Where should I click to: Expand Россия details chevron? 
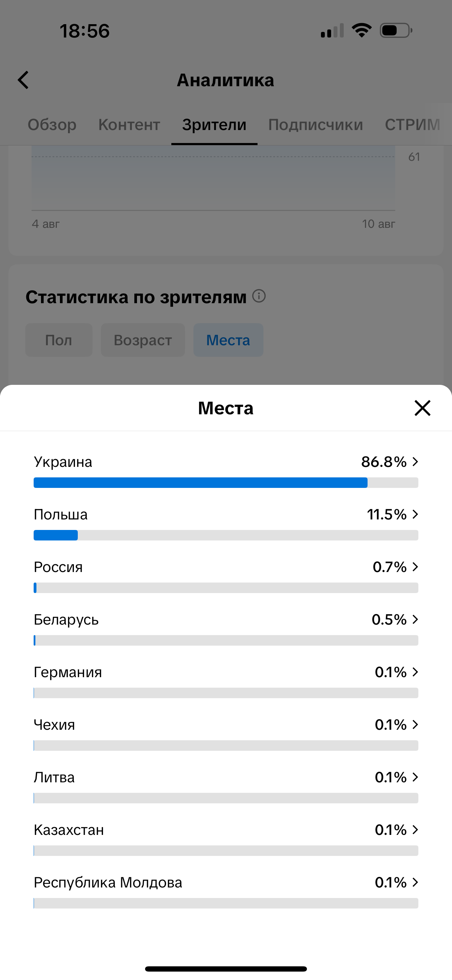pyautogui.click(x=416, y=567)
